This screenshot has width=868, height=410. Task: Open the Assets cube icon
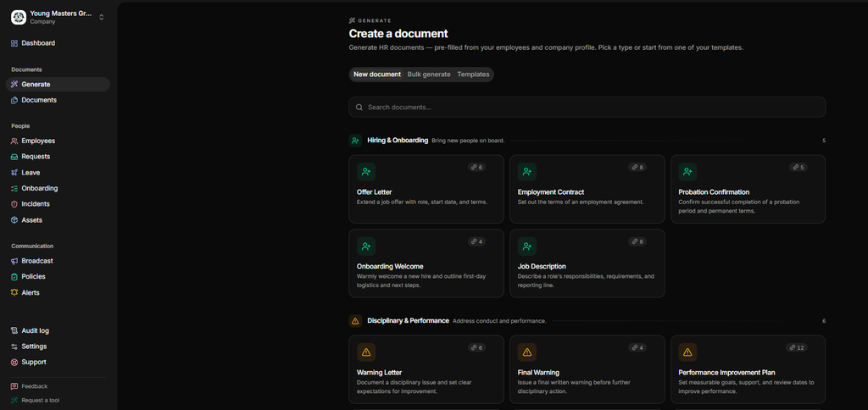14,220
